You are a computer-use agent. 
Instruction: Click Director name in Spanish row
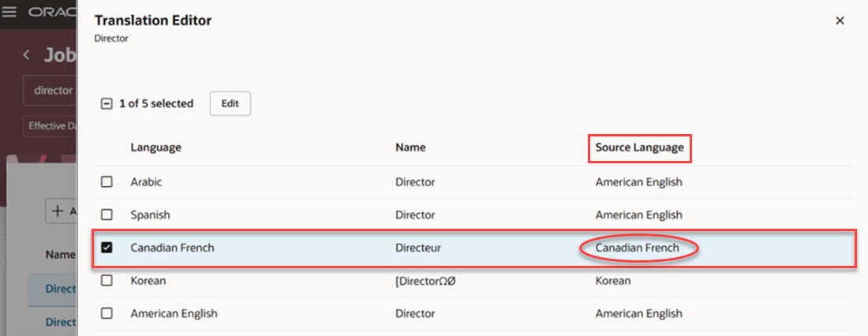(x=415, y=215)
